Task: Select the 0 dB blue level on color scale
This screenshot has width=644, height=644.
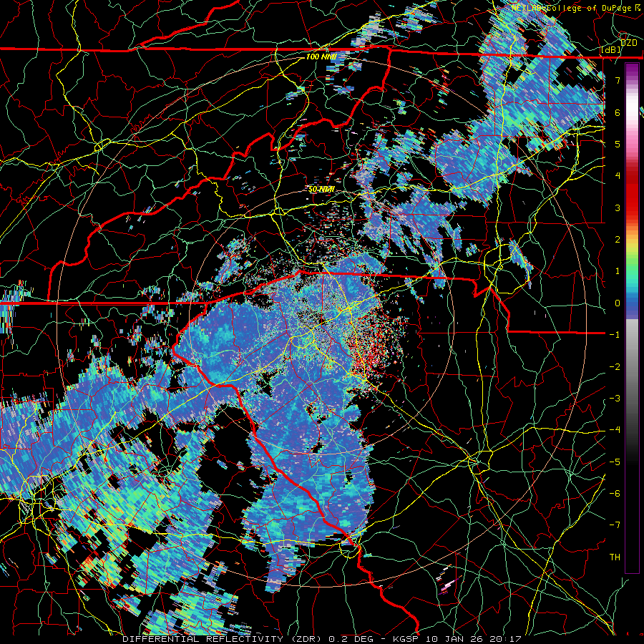Action: pyautogui.click(x=618, y=303)
